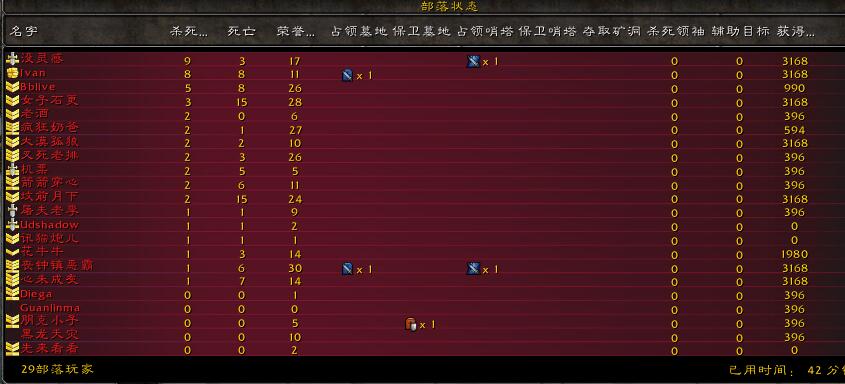
Task: Click the 1980 value in 花牛牛 row
Action: click(x=795, y=254)
